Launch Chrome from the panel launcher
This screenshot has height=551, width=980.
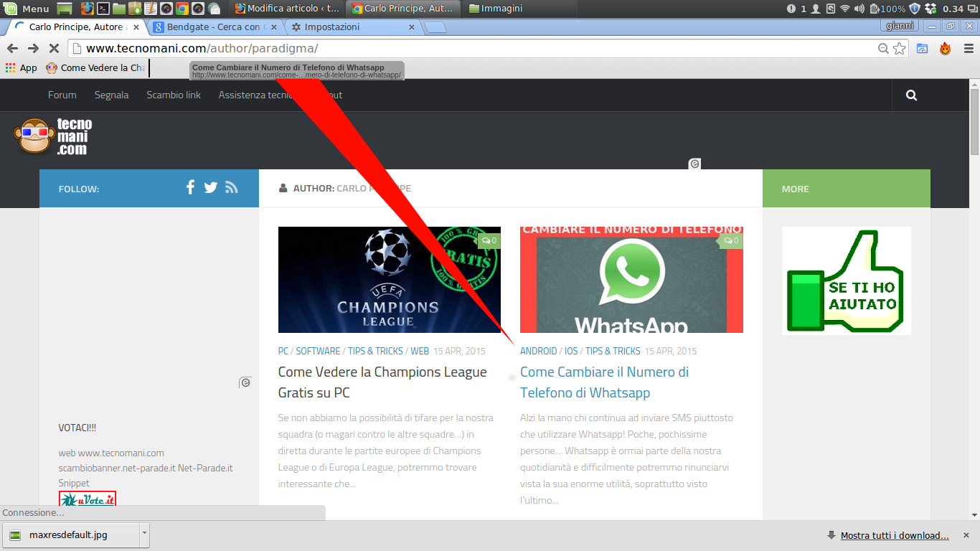[x=182, y=9]
